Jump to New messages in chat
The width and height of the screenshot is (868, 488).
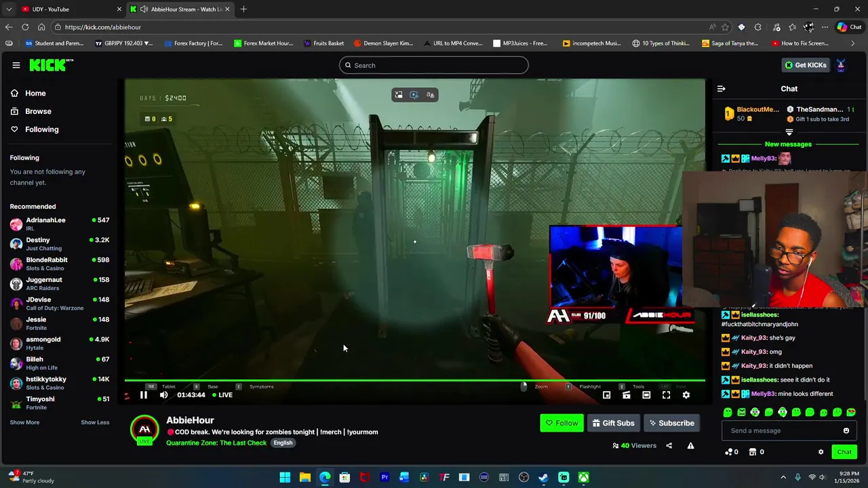(788, 144)
